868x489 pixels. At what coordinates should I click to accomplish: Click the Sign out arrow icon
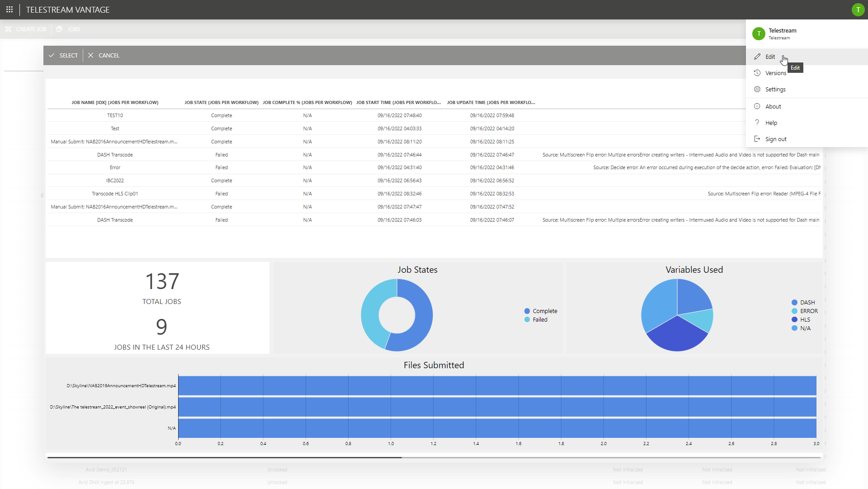(x=757, y=139)
